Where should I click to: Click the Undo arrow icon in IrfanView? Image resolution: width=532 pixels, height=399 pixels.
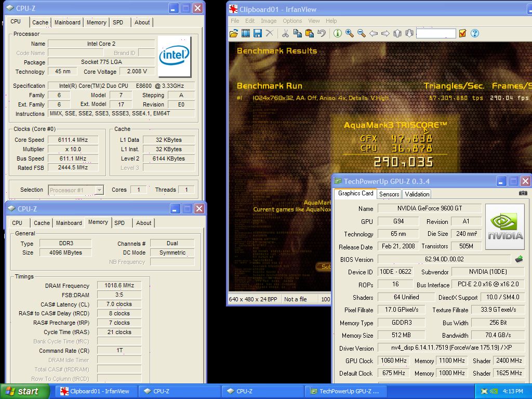[322, 33]
